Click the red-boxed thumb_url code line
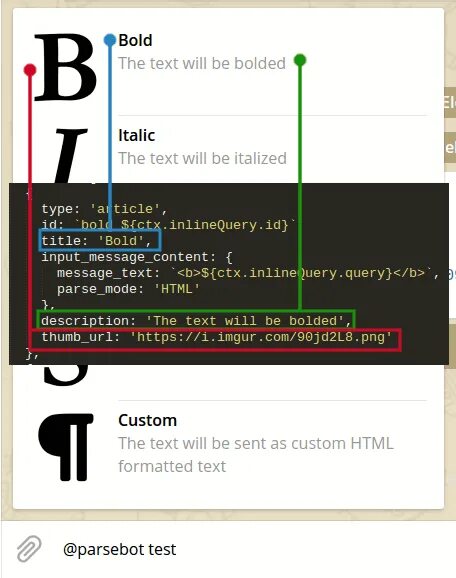This screenshot has width=456, height=578. (x=216, y=338)
